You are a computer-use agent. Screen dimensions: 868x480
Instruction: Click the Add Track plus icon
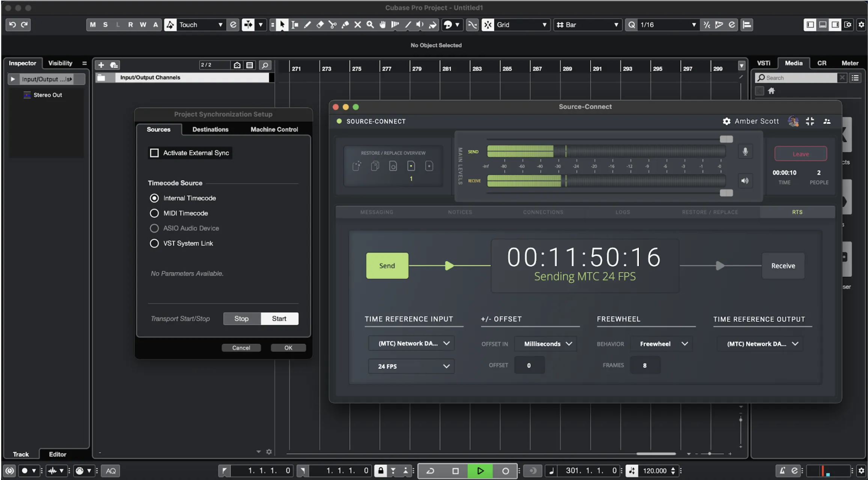[x=101, y=65]
